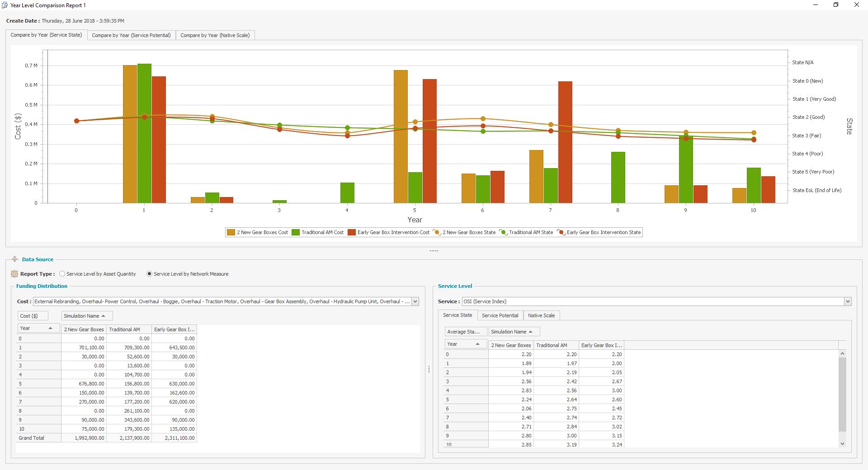Click the 2 New Gear Boxes State legend marker
Viewport: 868px width, 470px height.
click(437, 232)
